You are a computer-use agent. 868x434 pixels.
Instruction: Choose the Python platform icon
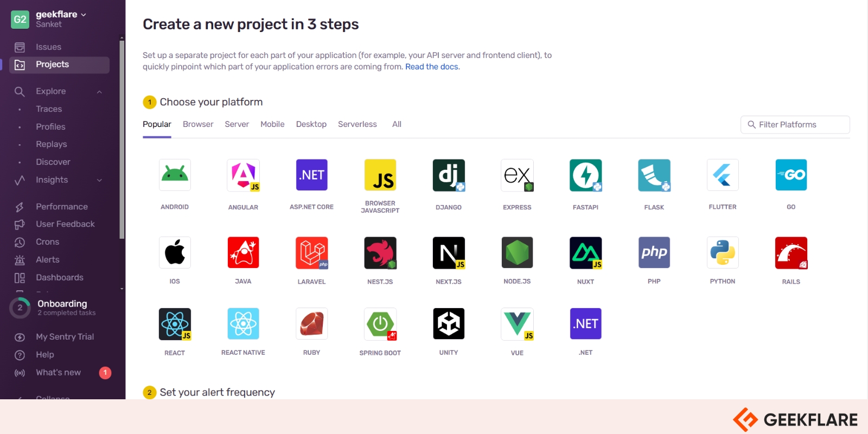tap(723, 253)
